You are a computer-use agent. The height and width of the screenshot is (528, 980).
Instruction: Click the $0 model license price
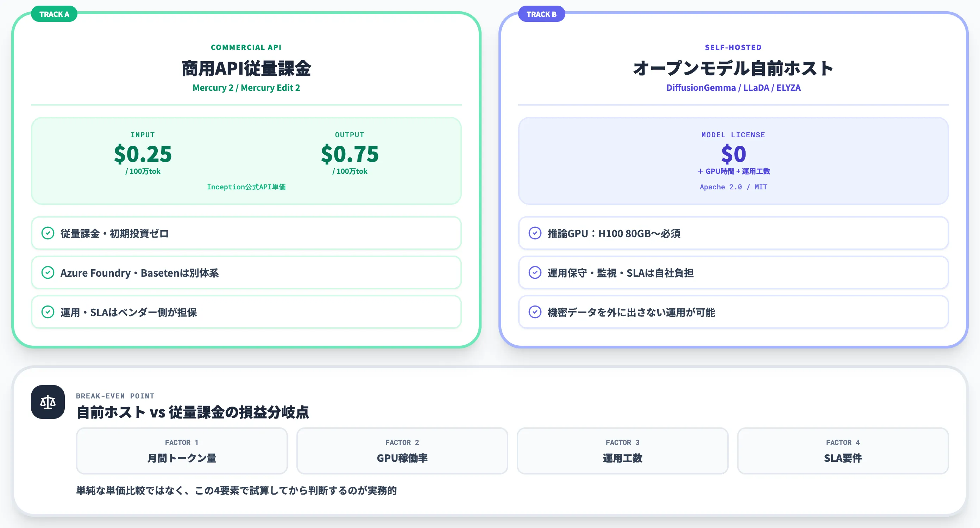coord(734,154)
